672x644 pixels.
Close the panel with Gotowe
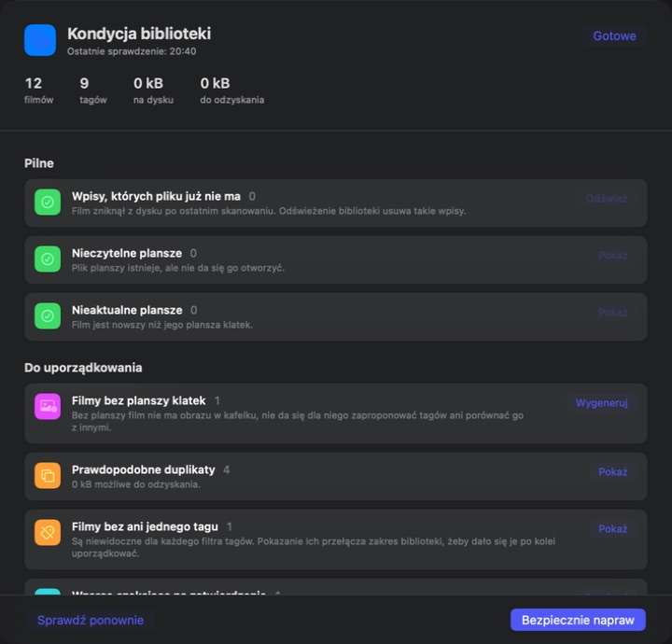click(x=614, y=36)
